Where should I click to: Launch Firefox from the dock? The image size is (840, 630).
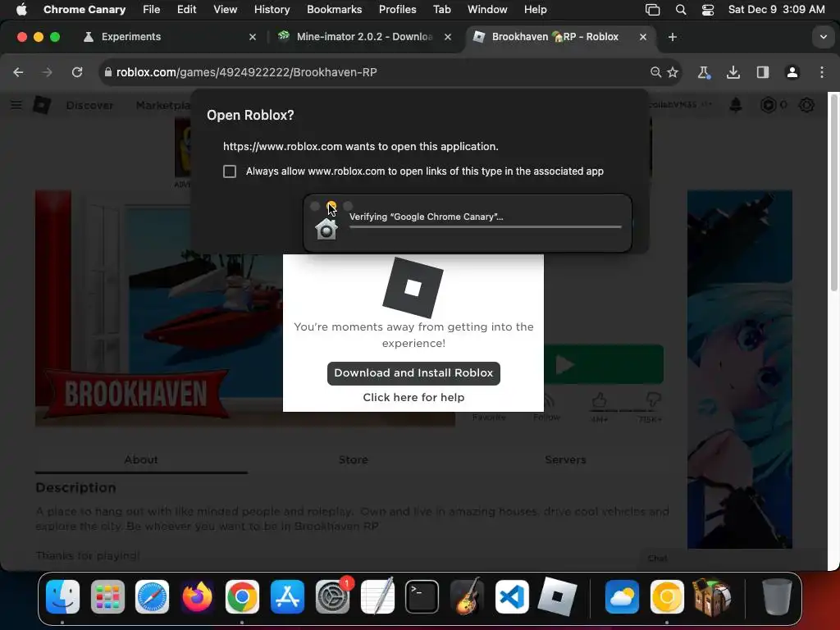(x=197, y=596)
